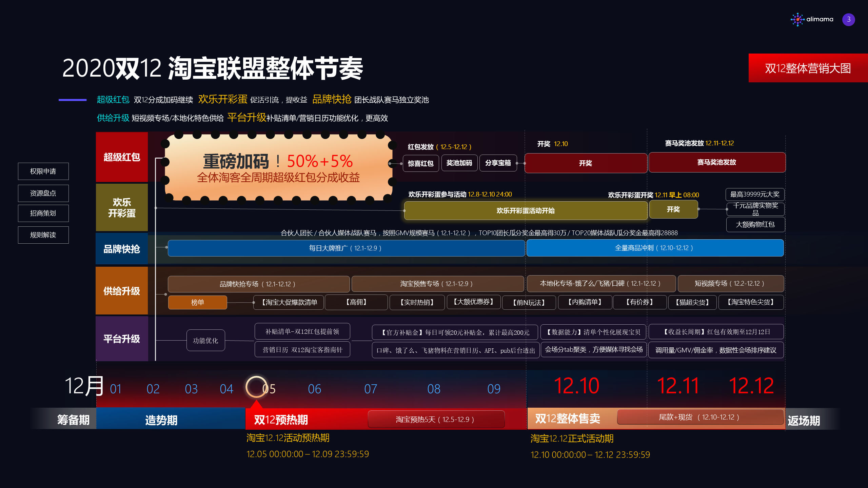Select the 权限申请 box

[43, 171]
